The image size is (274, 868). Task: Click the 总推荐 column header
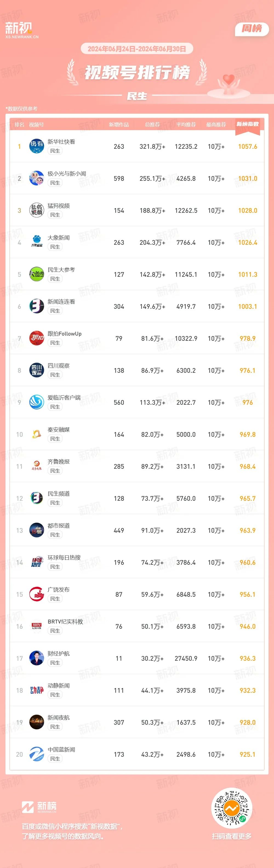(x=152, y=125)
